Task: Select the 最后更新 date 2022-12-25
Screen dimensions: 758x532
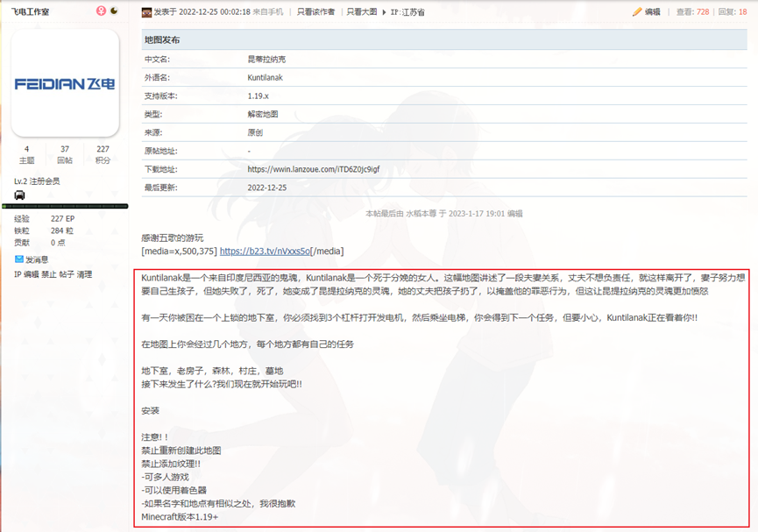Action: 267,188
